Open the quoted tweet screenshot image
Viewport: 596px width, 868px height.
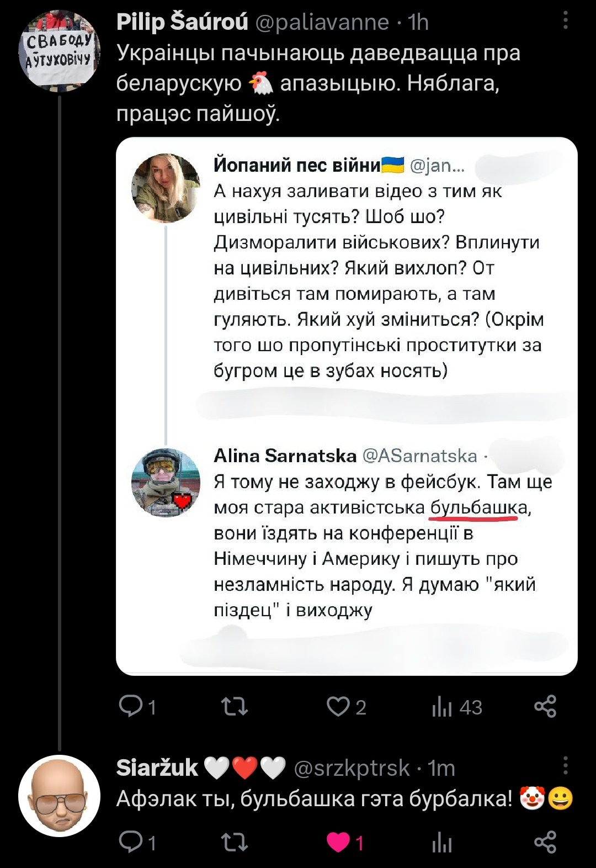click(x=347, y=406)
